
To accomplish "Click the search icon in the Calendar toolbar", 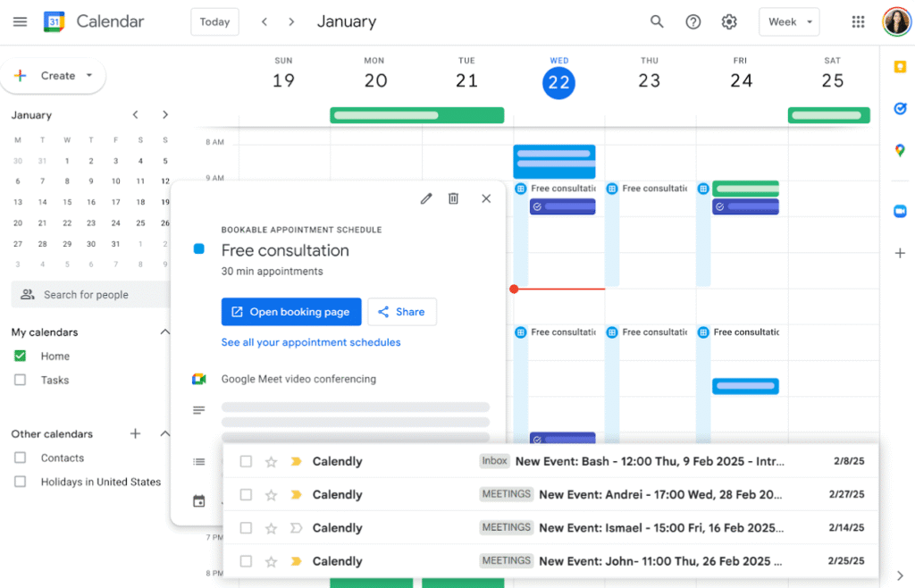I will point(658,21).
